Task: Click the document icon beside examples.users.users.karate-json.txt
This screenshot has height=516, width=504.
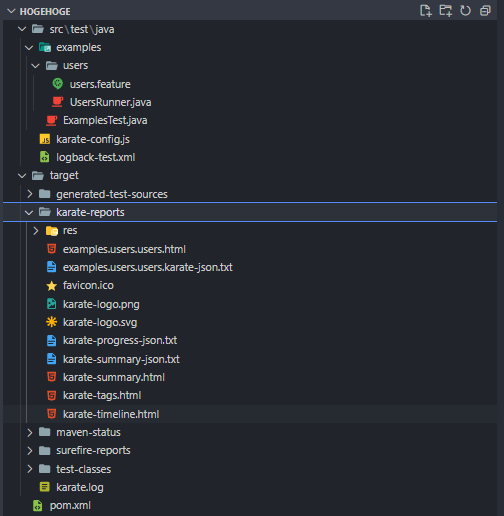Action: [51, 267]
